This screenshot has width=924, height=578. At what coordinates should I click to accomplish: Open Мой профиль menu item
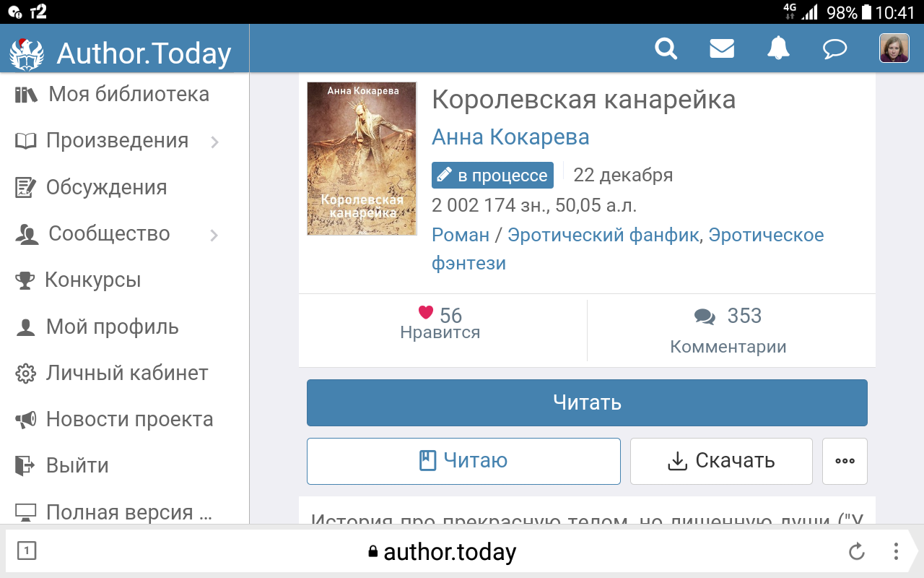pyautogui.click(x=112, y=327)
